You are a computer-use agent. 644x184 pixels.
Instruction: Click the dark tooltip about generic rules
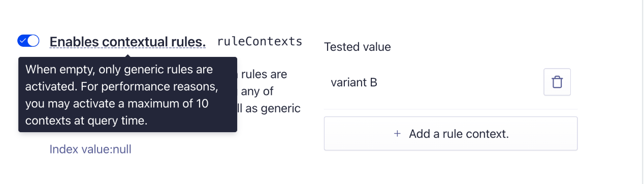[127, 95]
